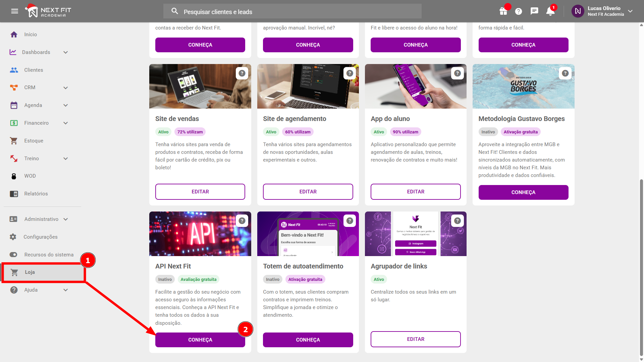Expand the Dashboards submenu
The width and height of the screenshot is (644, 362).
click(65, 52)
